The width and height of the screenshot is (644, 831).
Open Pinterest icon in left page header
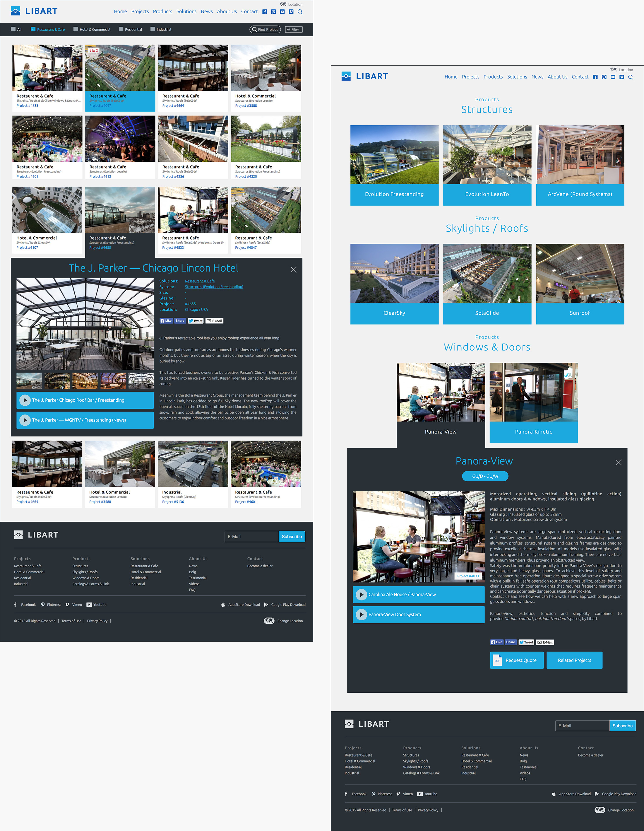(x=273, y=12)
